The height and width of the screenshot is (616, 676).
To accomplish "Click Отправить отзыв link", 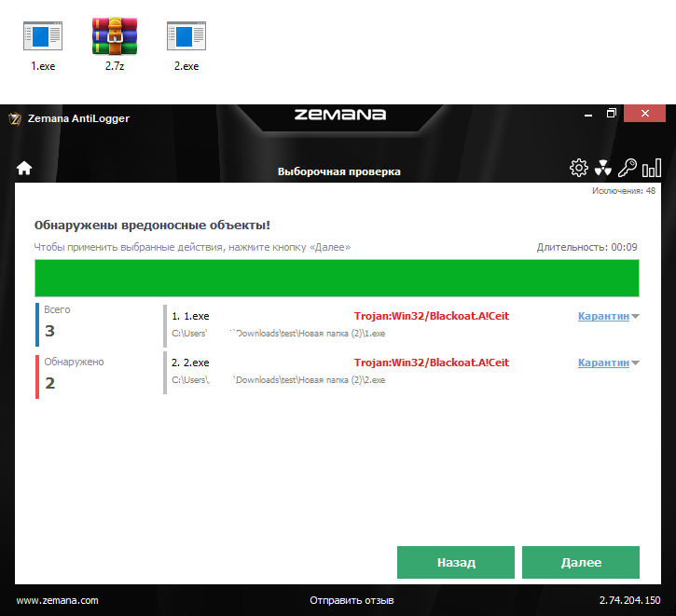I will (352, 600).
